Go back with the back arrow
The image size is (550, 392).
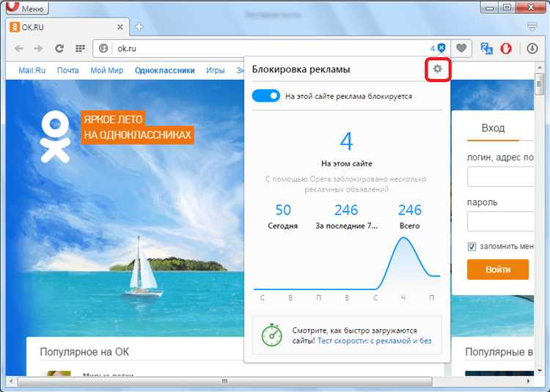click(x=19, y=48)
